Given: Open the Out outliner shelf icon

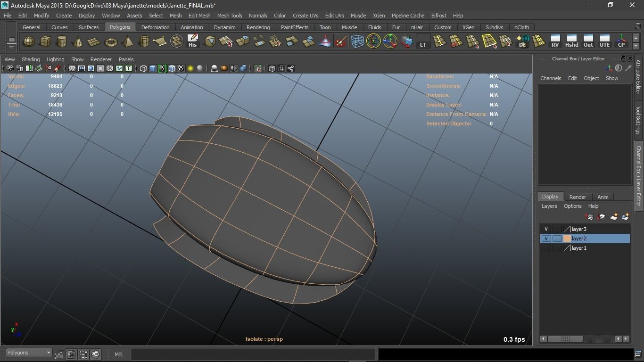Looking at the screenshot, I should (588, 41).
